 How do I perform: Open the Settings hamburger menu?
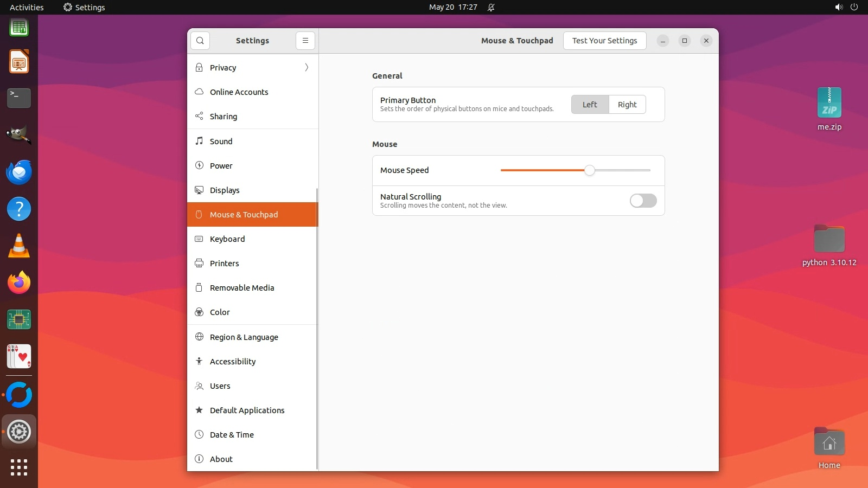305,41
